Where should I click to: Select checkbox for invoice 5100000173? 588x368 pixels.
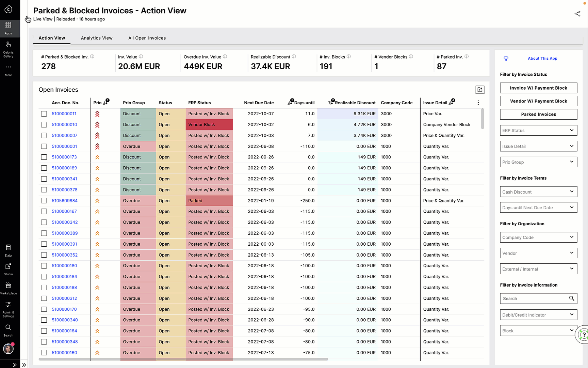(44, 157)
